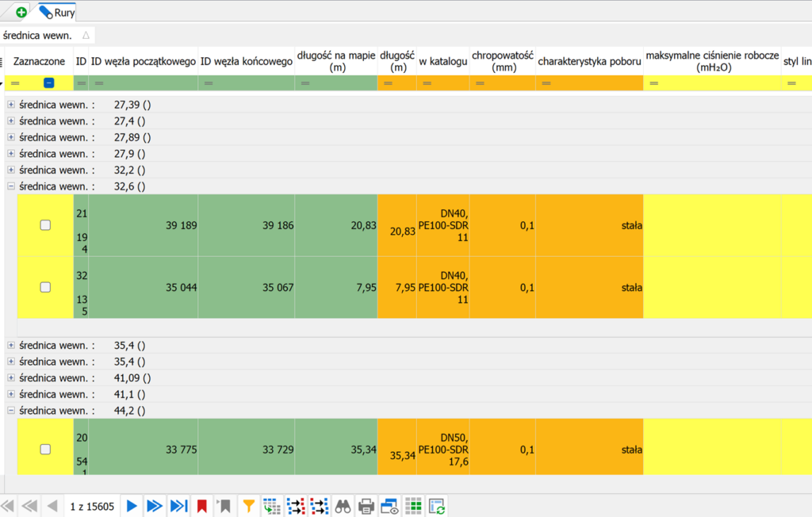This screenshot has height=517, width=812.
Task: Click the binoculars search icon
Action: tap(343, 506)
